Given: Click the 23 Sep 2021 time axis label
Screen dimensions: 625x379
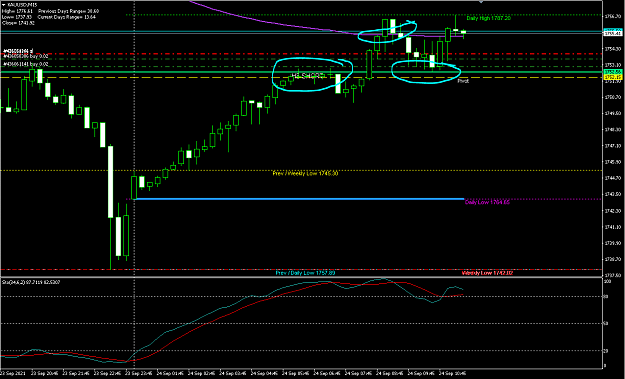Looking at the screenshot, I should pos(12,374).
